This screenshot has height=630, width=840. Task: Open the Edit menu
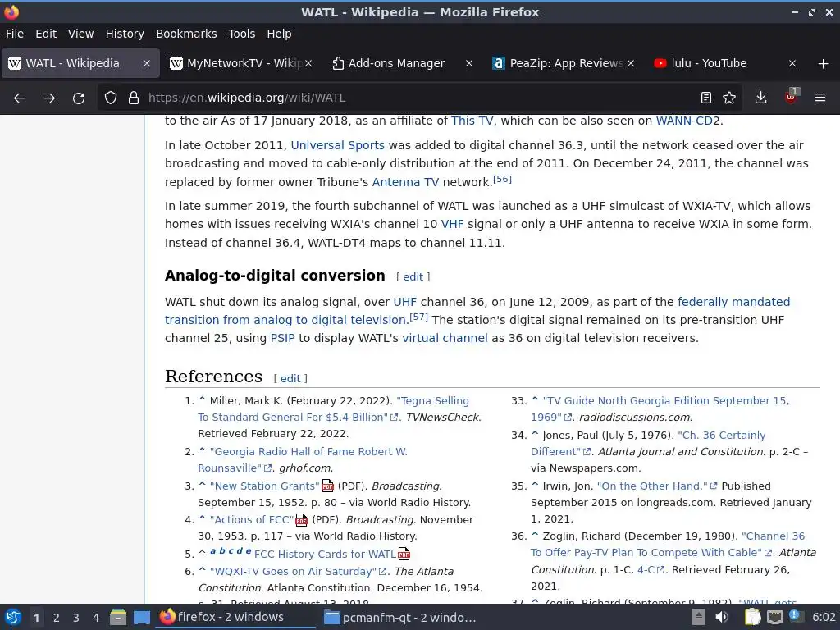[x=46, y=34]
